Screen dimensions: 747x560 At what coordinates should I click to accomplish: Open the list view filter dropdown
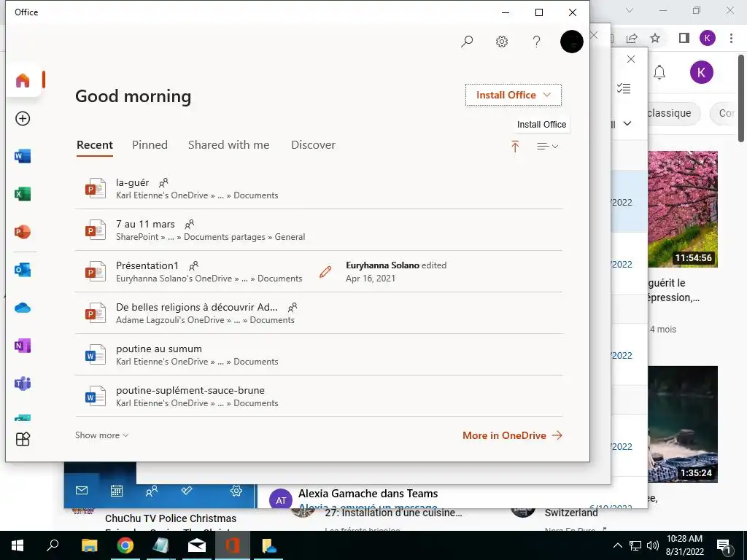click(x=547, y=146)
